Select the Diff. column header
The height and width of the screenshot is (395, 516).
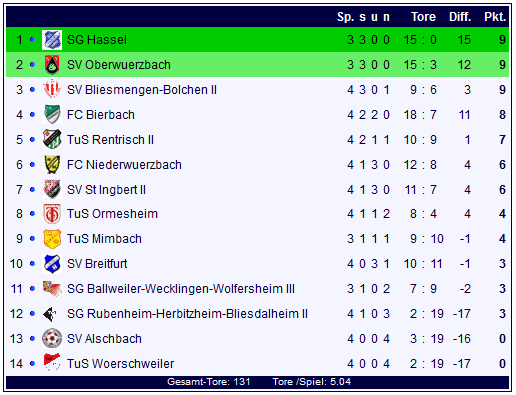tap(460, 17)
